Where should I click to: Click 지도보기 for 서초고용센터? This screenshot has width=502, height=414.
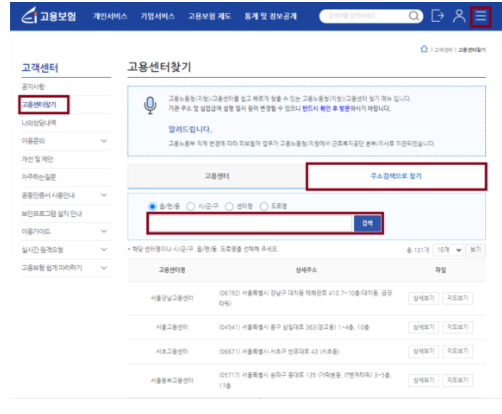[458, 351]
